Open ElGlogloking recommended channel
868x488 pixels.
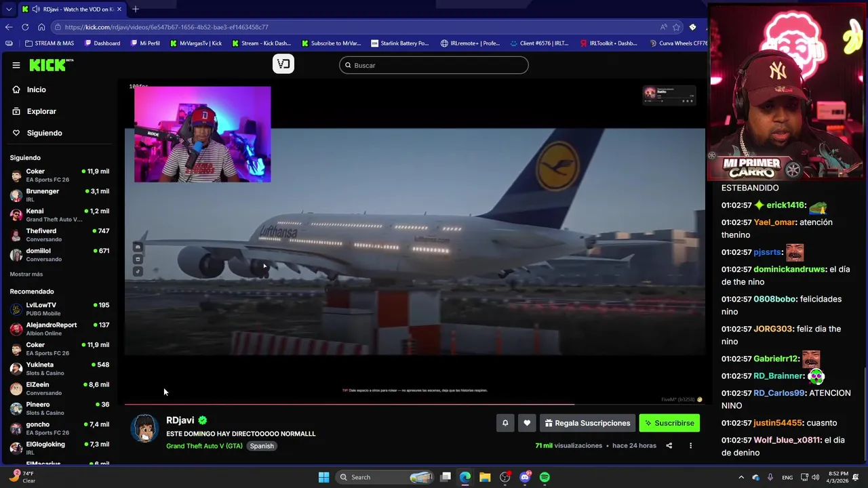[x=60, y=448]
